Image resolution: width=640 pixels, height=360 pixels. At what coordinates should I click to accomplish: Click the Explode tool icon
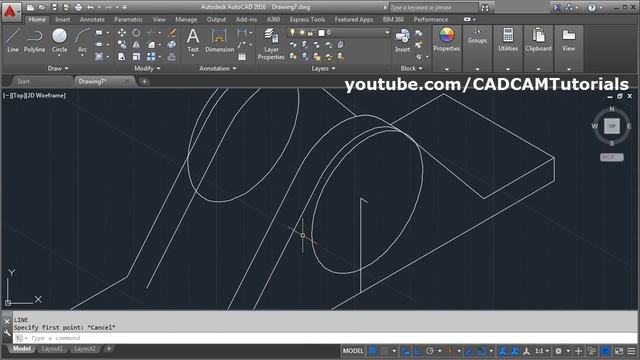click(x=172, y=44)
